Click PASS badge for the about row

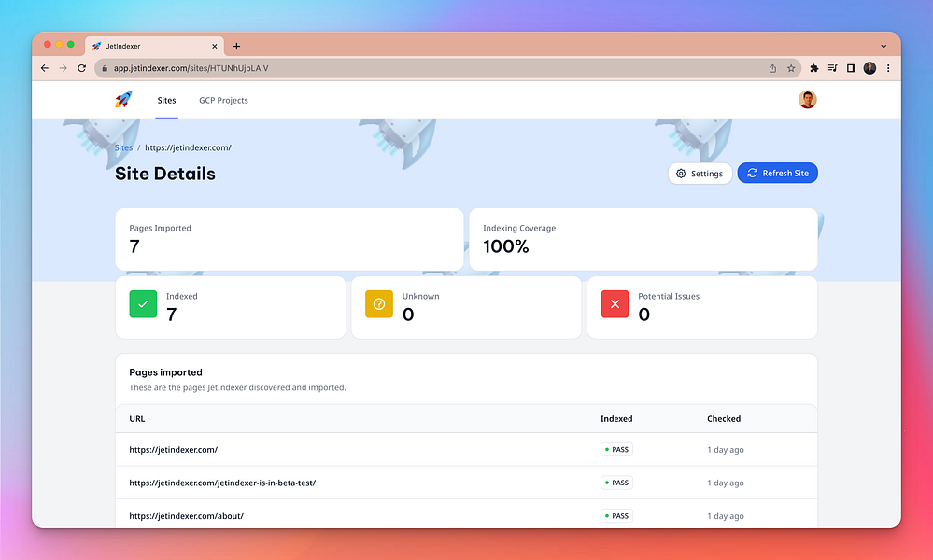tap(616, 516)
